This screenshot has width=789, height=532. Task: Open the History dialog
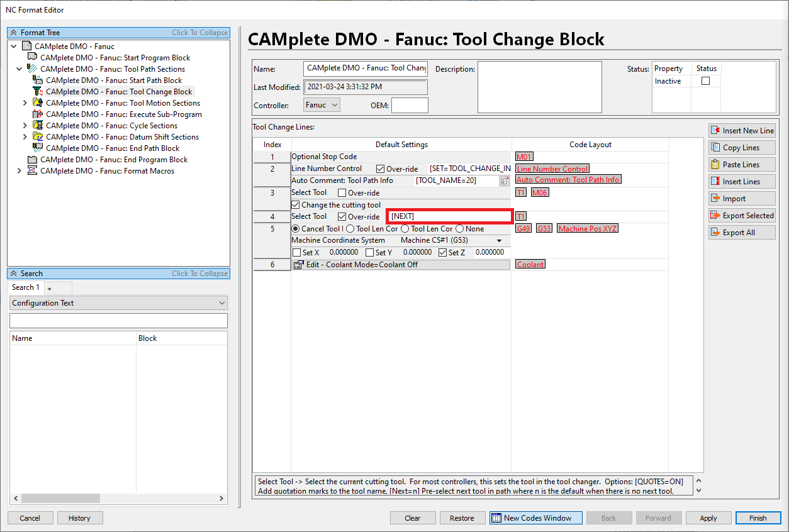[x=79, y=518]
